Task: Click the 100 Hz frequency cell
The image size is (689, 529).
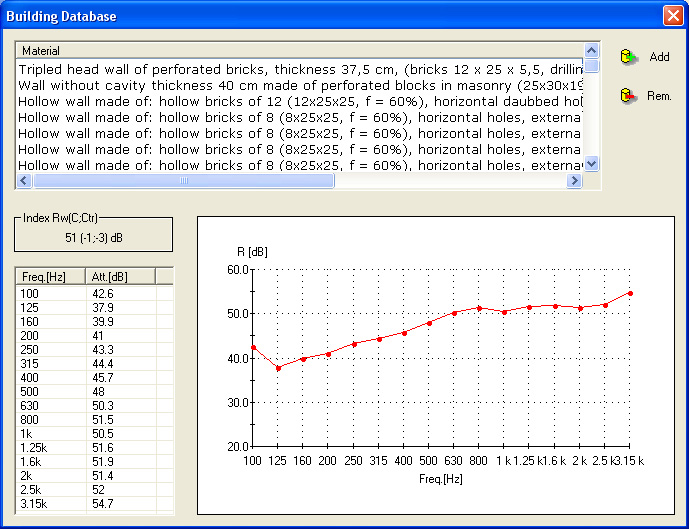Action: (x=51, y=293)
